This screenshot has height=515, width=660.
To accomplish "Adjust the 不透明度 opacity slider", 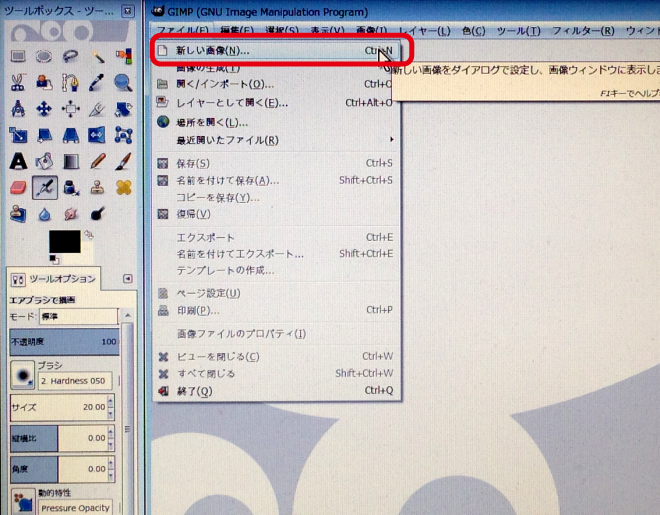I will coord(64,341).
